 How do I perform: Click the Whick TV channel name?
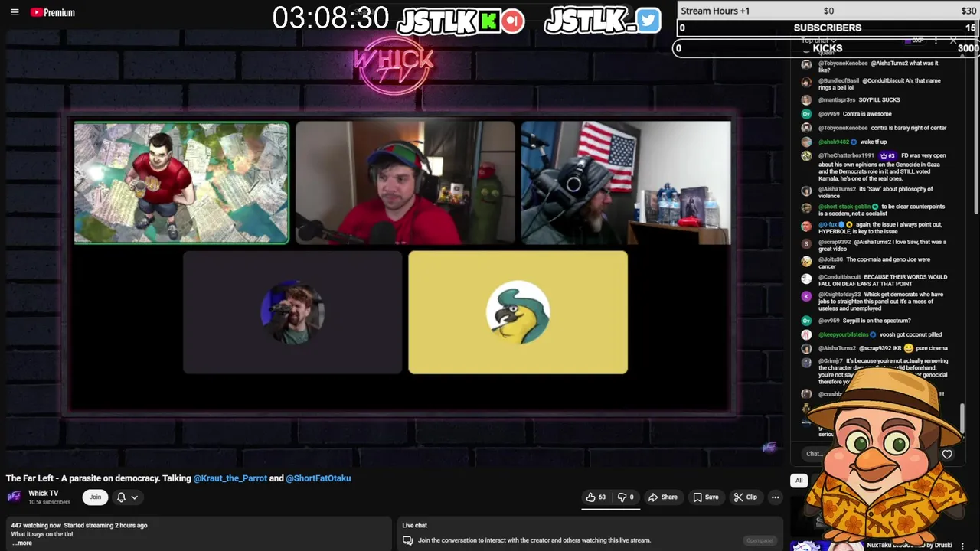pos(43,493)
